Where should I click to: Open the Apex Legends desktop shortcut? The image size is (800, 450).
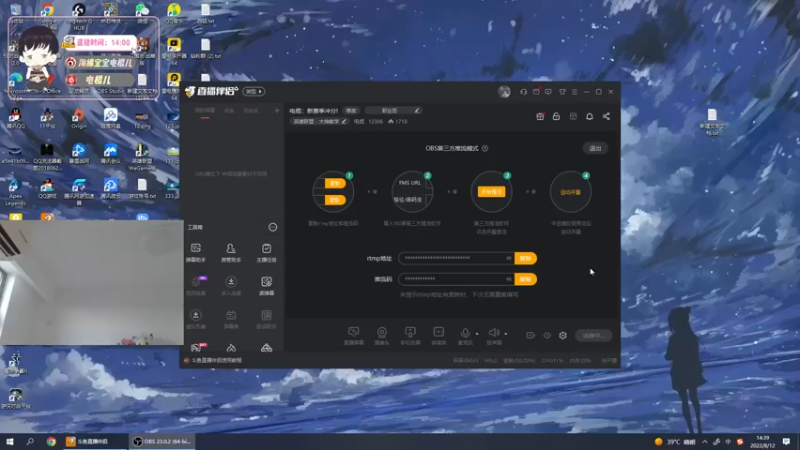(x=15, y=192)
